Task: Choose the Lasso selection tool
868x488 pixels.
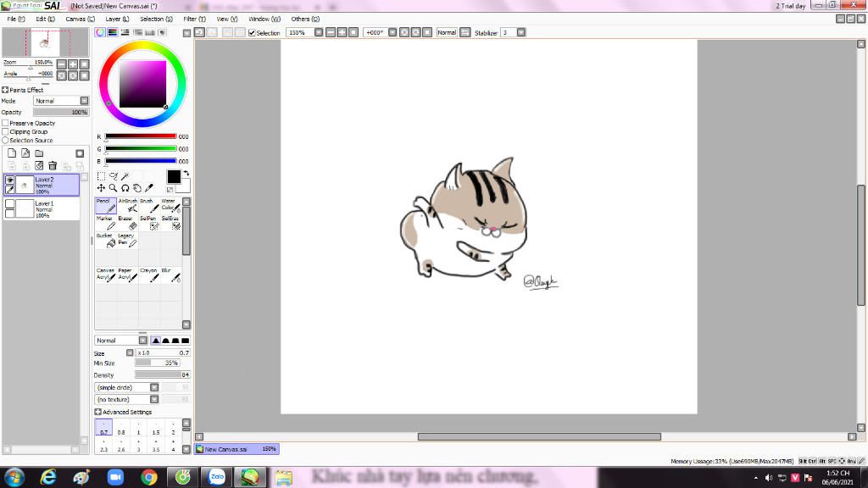Action: pos(113,176)
